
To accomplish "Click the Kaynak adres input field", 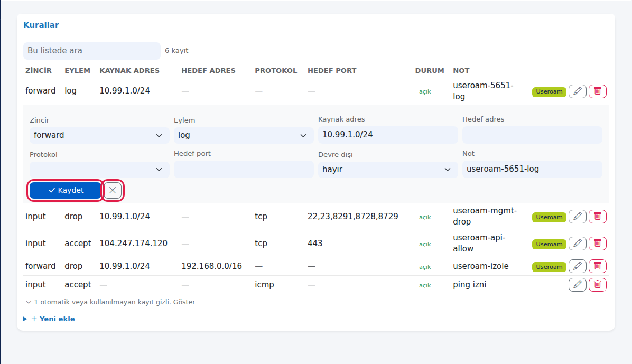I will [x=388, y=135].
